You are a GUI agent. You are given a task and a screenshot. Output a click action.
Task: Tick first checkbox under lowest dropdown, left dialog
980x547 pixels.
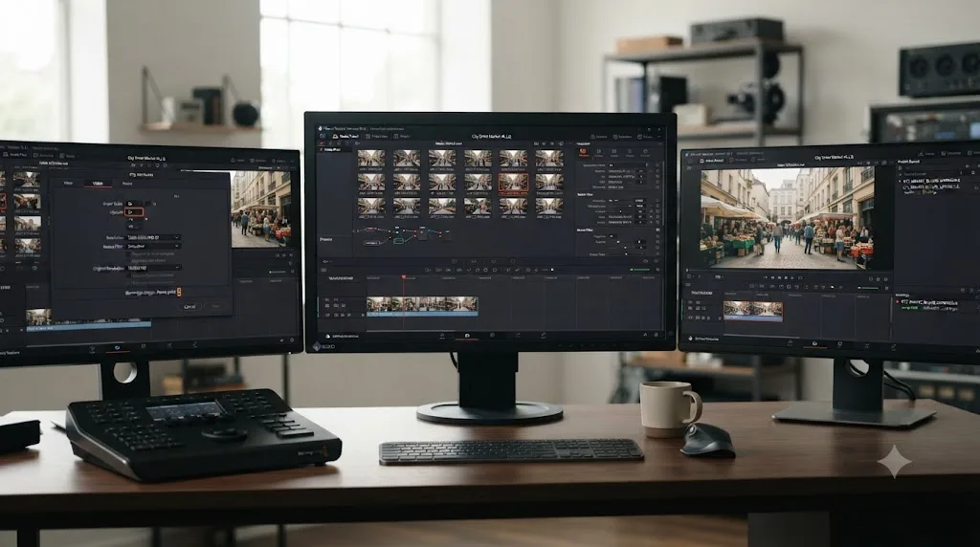pos(128,275)
